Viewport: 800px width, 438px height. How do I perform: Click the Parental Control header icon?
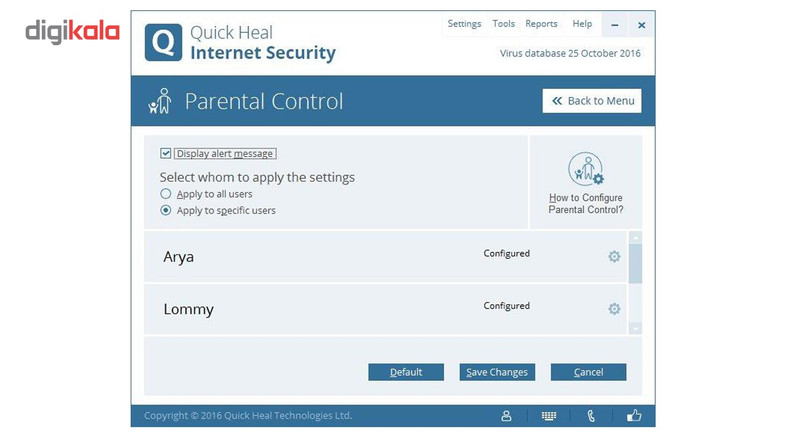(x=160, y=101)
